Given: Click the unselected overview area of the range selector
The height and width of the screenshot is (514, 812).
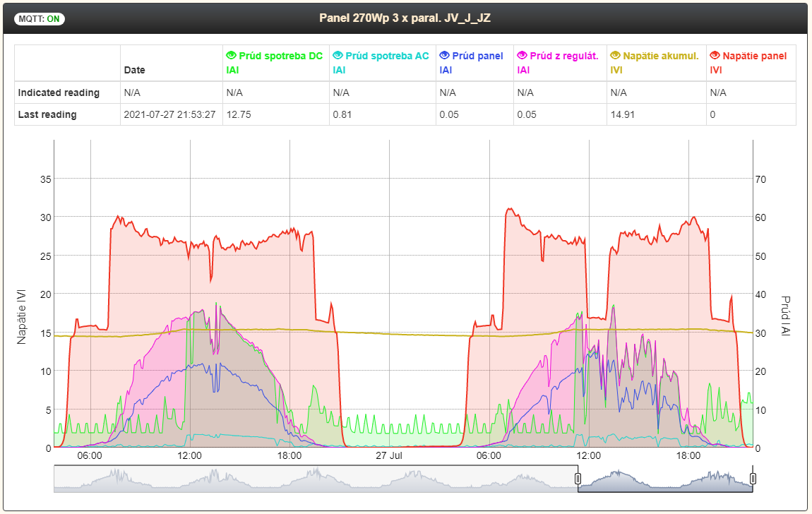Looking at the screenshot, I should coord(316,479).
